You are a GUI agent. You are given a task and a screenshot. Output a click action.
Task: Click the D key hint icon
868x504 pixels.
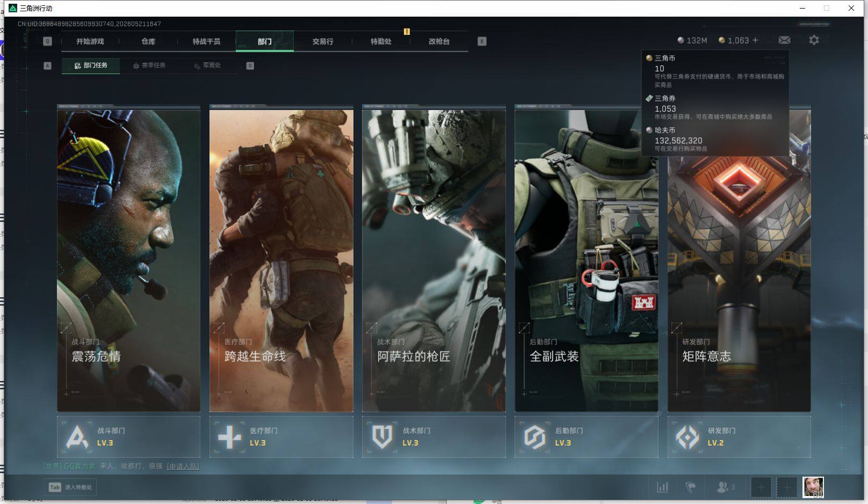tap(250, 65)
